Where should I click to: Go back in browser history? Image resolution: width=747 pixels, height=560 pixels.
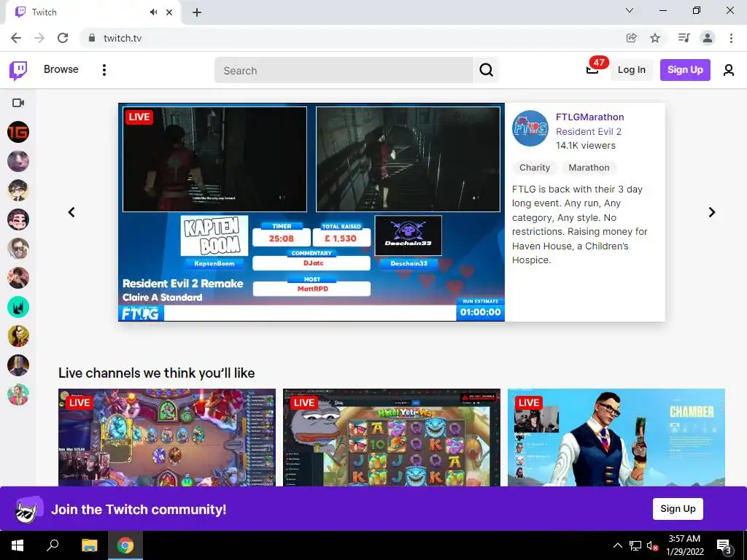pos(16,38)
